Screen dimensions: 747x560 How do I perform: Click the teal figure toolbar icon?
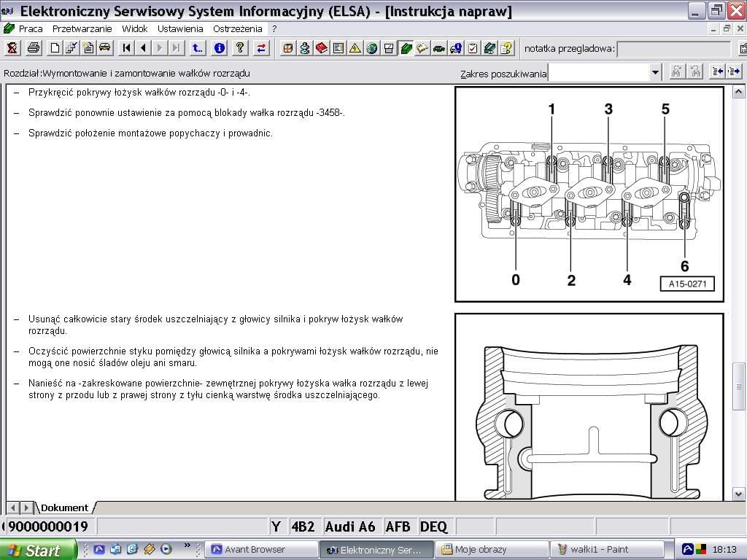pos(304,47)
